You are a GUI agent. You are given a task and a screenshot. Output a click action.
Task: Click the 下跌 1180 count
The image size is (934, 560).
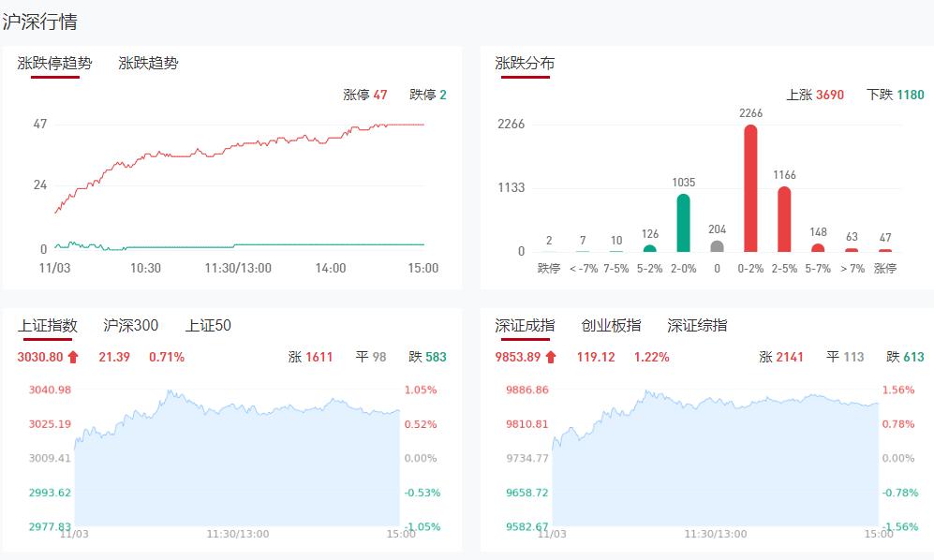pyautogui.click(x=896, y=95)
